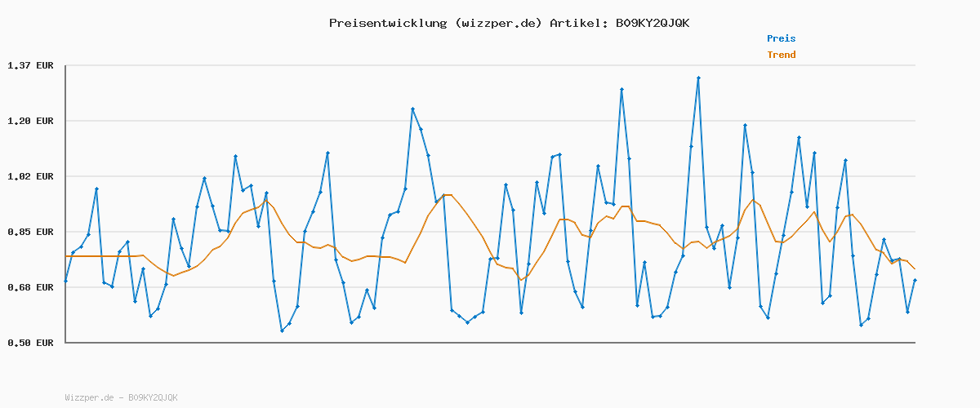Image resolution: width=980 pixels, height=408 pixels.
Task: Click the 0.50 EUR axis label
Action: point(30,343)
